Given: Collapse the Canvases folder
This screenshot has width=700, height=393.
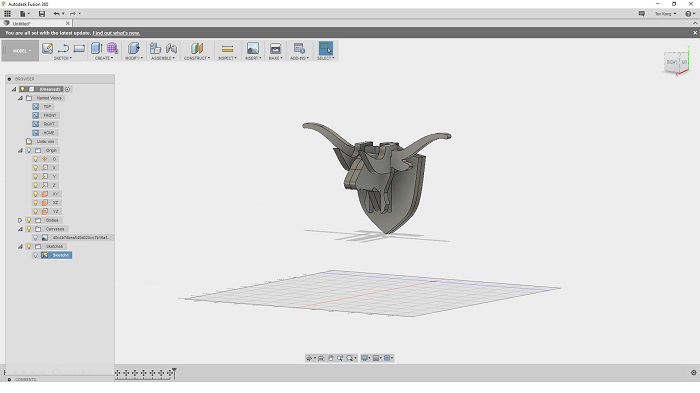Looking at the screenshot, I should 20,229.
